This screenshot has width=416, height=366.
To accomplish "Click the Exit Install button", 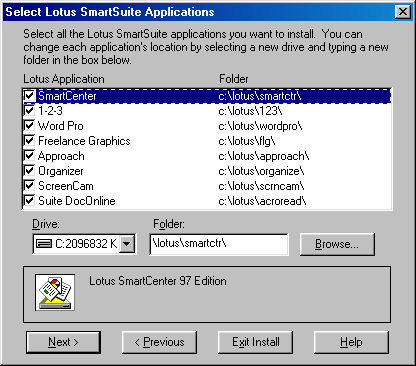I will [x=255, y=342].
